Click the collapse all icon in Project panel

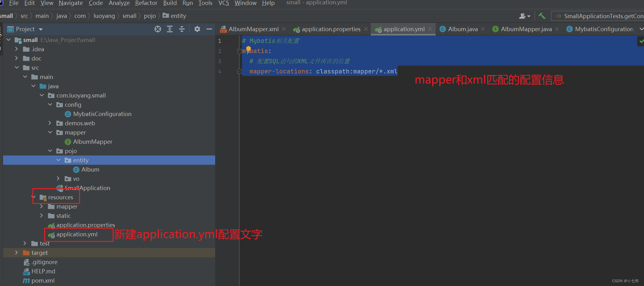(x=182, y=29)
